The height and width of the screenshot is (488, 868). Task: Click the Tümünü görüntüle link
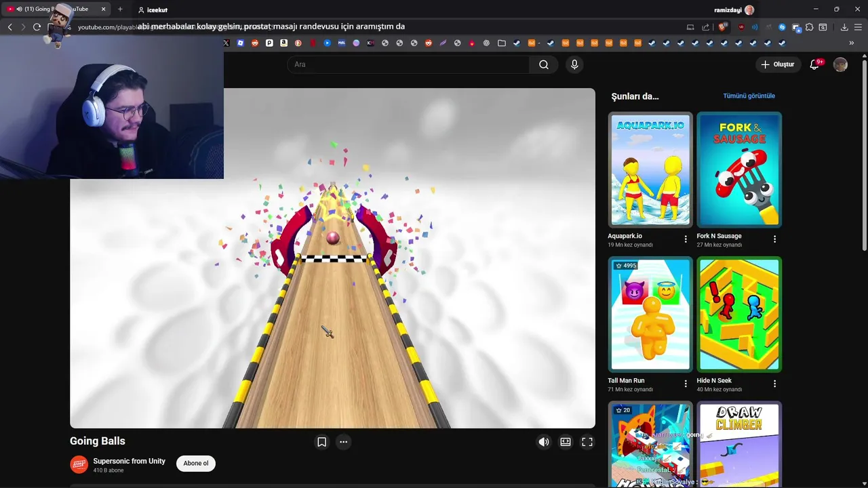(x=749, y=96)
